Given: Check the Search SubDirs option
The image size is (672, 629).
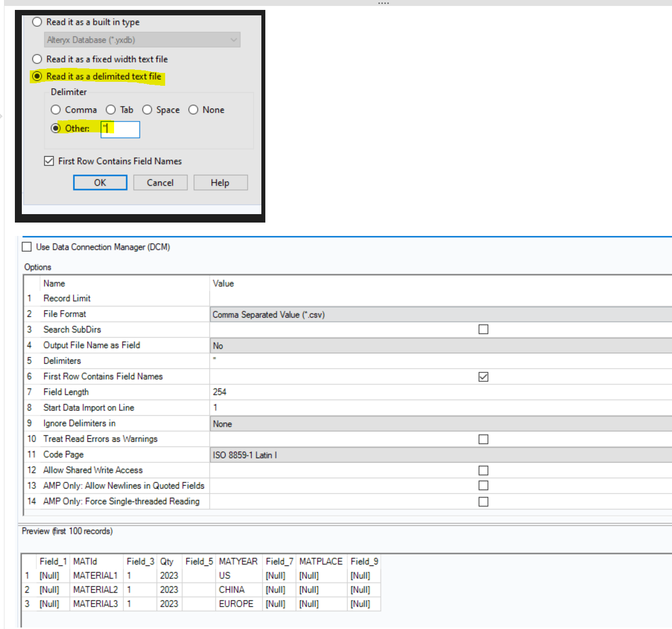Looking at the screenshot, I should click(483, 329).
